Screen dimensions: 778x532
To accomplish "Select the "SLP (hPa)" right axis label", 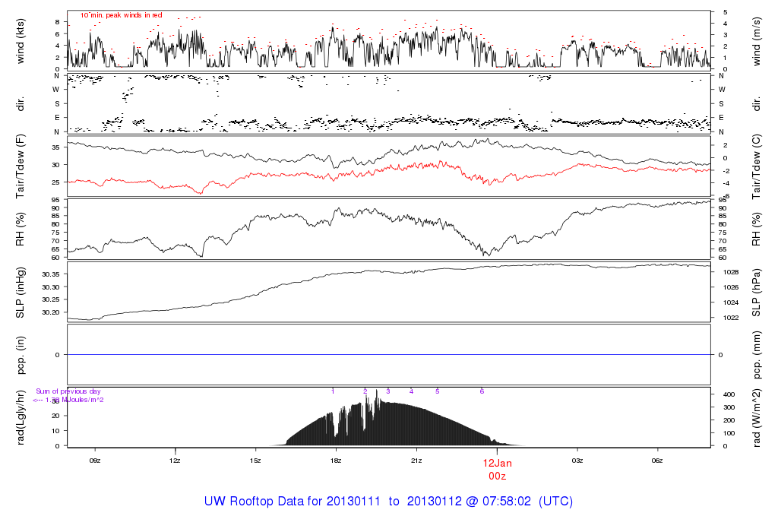I will (x=757, y=291).
